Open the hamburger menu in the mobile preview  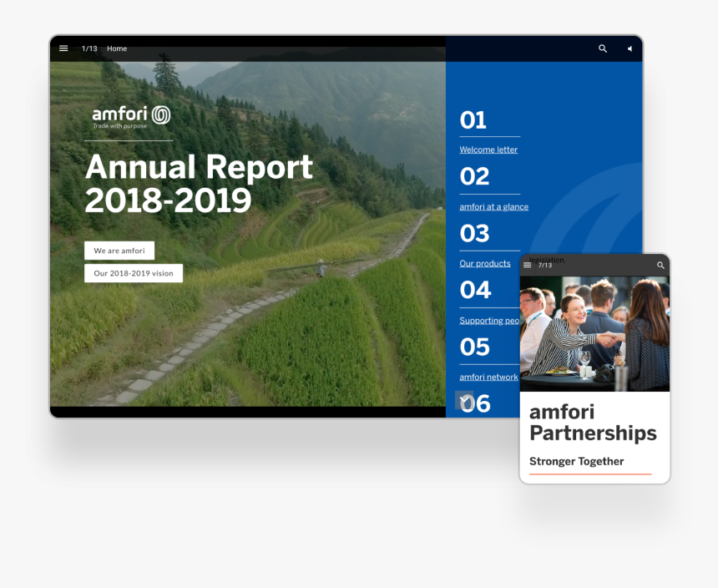click(x=527, y=265)
